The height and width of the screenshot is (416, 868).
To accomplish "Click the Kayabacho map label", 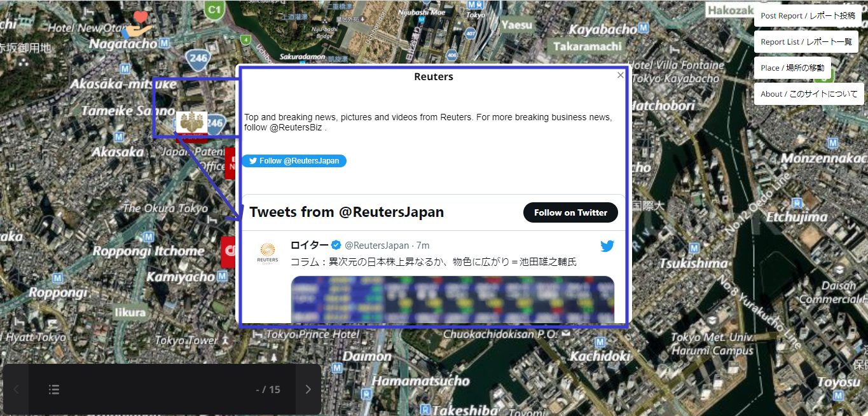I will [602, 30].
